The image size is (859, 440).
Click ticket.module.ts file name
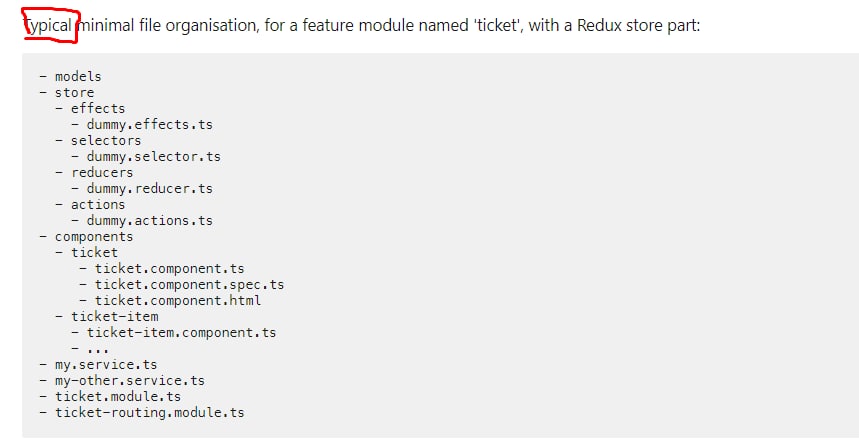pos(118,397)
